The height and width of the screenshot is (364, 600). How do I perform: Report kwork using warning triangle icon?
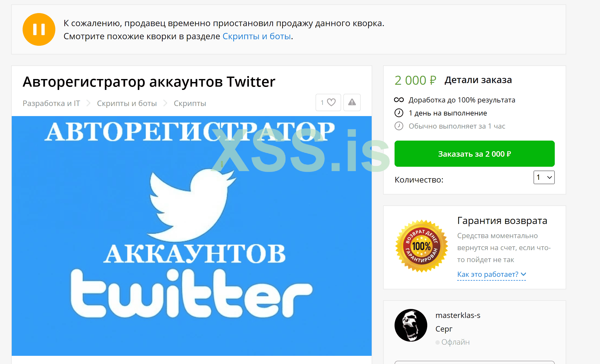click(x=352, y=102)
